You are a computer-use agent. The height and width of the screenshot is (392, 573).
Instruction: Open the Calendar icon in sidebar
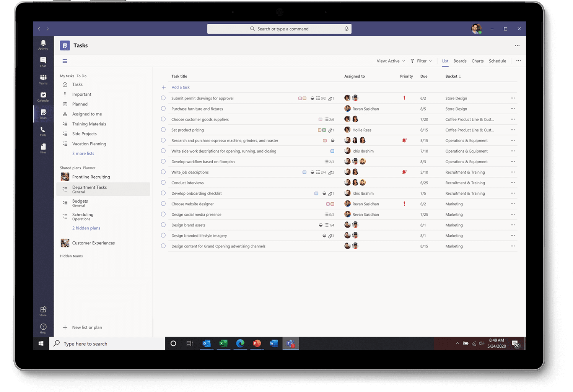[43, 96]
